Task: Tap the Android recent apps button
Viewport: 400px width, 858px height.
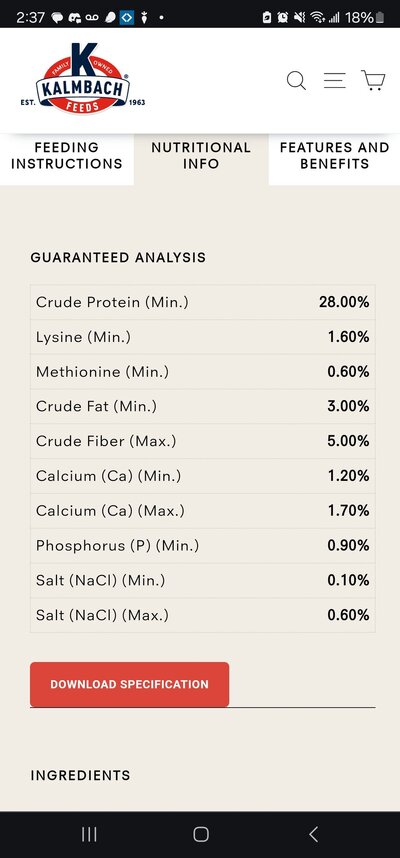Action: coord(89,834)
